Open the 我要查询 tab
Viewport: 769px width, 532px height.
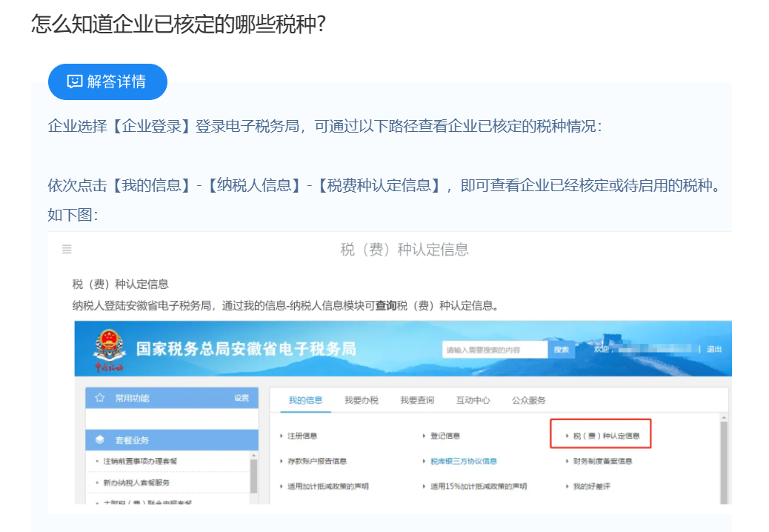pyautogui.click(x=417, y=400)
